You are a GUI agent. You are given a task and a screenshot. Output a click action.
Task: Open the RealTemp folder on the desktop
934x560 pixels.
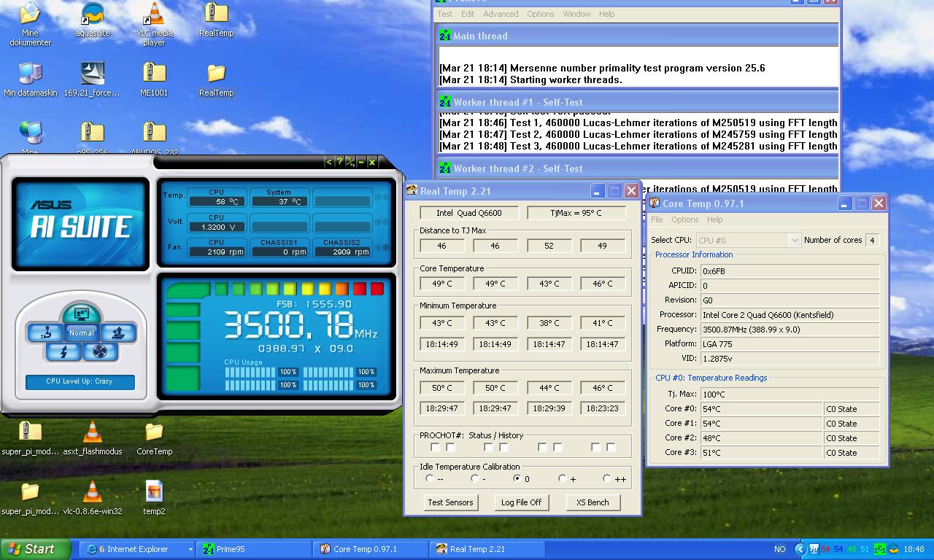coord(216,79)
